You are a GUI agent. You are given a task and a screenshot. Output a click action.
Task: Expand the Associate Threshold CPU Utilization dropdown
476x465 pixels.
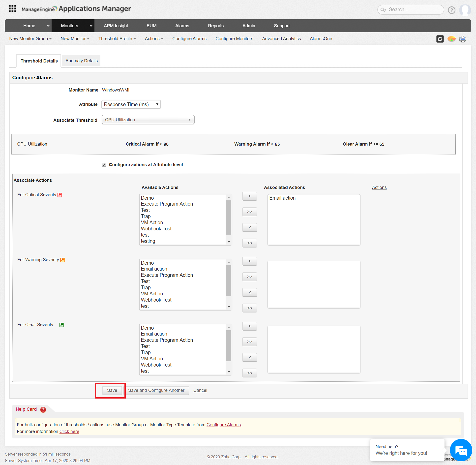(148, 120)
